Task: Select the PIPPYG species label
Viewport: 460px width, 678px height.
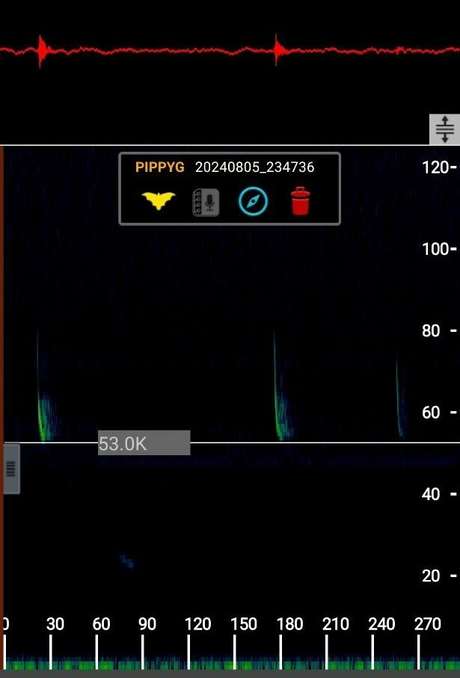Action: pos(160,167)
